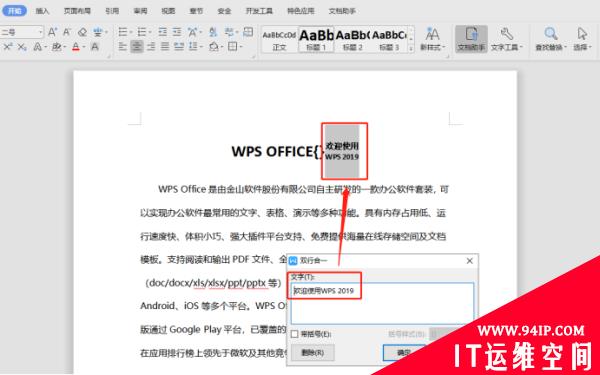
Task: Toggle the 文档助手 ribbon button
Action: pos(471,39)
